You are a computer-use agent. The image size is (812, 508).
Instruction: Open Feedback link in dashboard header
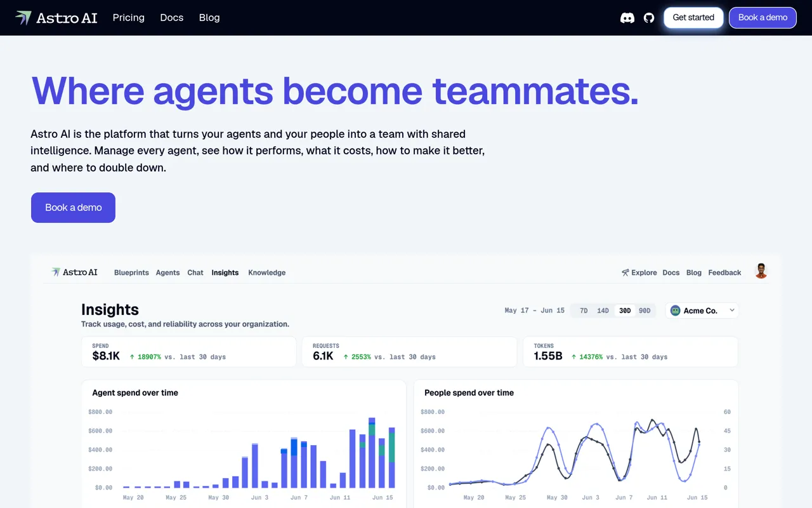724,272
